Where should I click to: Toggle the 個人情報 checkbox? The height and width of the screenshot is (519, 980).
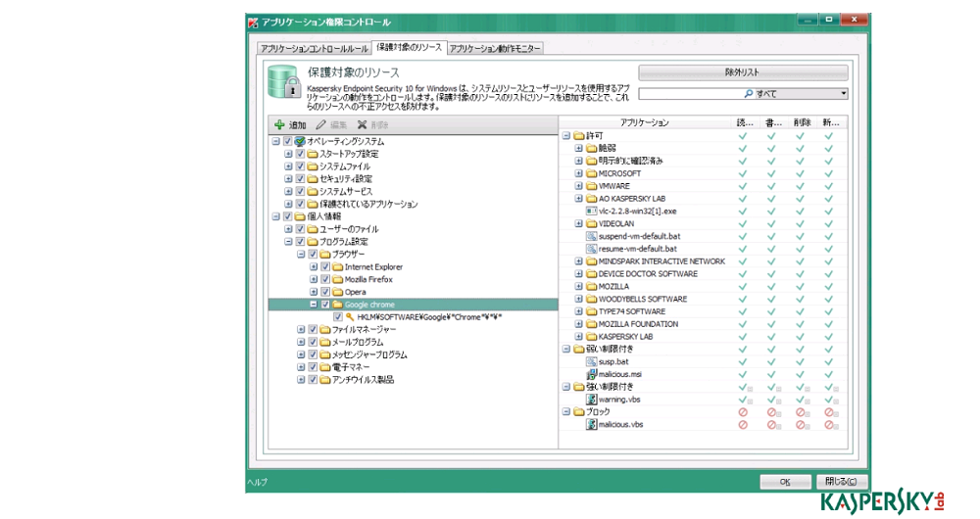click(x=287, y=216)
